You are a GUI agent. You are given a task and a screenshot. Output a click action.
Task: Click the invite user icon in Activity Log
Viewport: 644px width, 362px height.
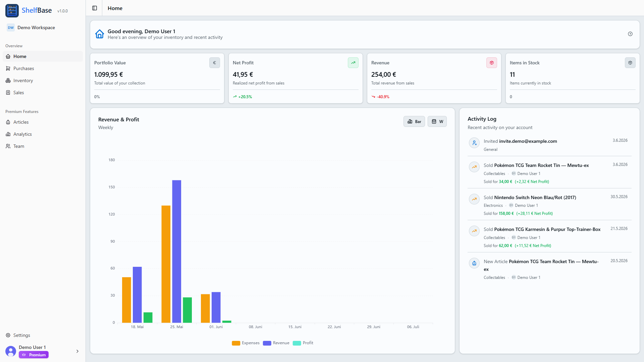(x=474, y=143)
